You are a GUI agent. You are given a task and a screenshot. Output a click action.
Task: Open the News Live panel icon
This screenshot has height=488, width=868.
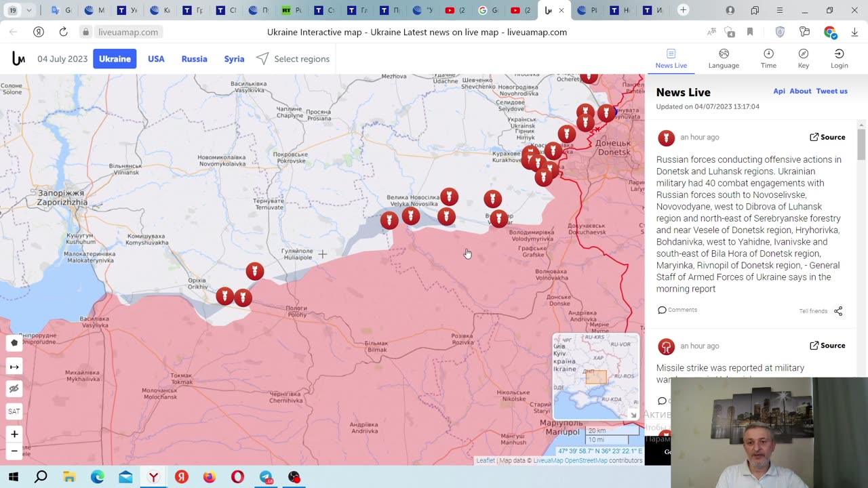(671, 54)
